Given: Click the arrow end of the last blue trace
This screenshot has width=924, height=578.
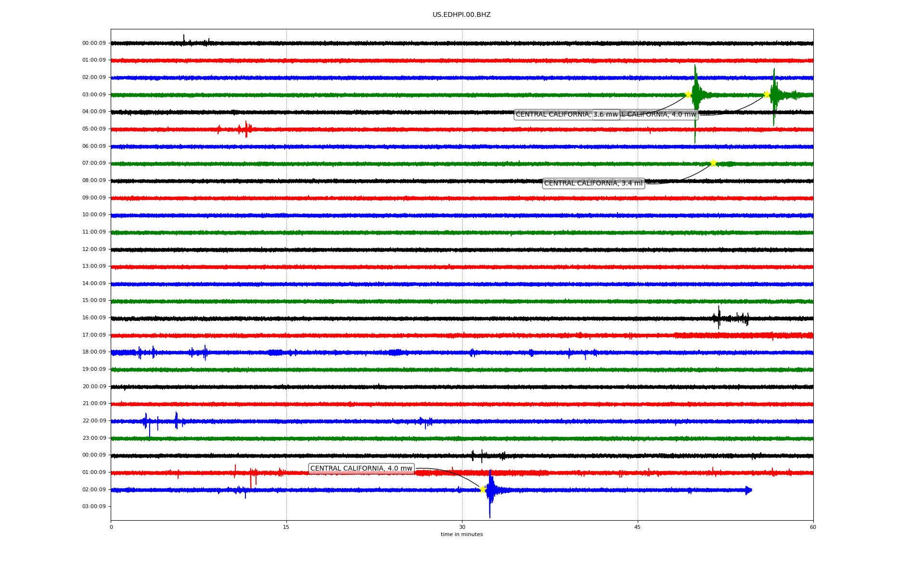Looking at the screenshot, I should (748, 490).
